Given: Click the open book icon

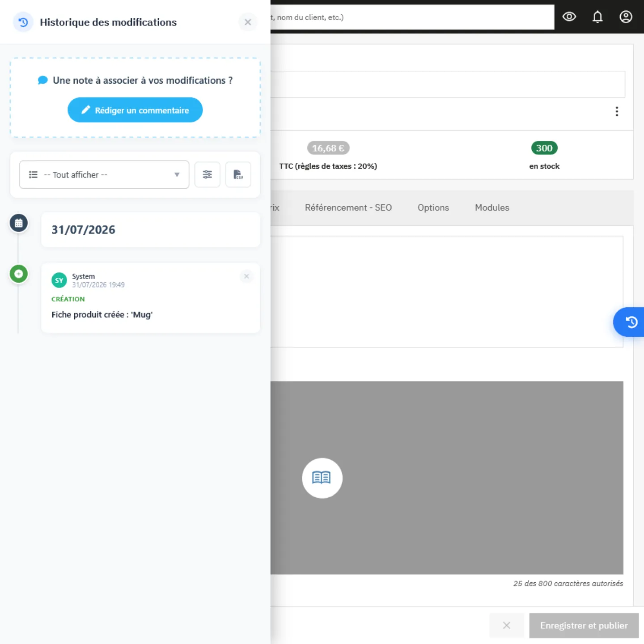Looking at the screenshot, I should point(322,478).
